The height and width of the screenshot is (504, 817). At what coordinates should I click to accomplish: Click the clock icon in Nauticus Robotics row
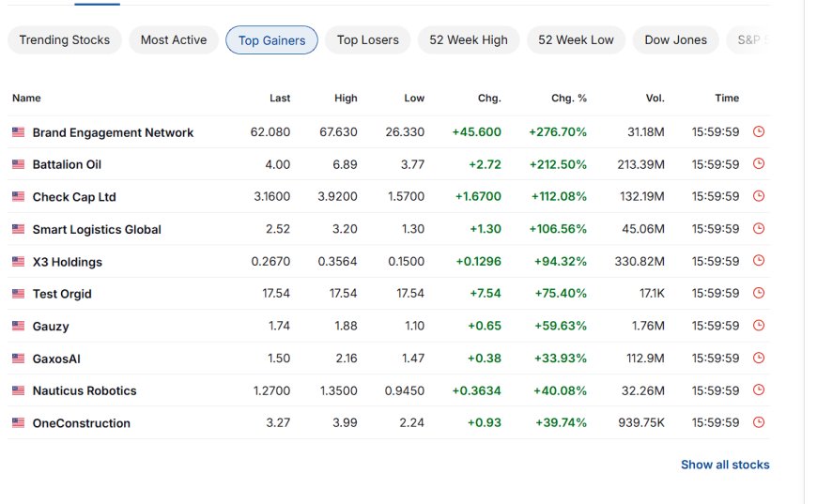[759, 390]
